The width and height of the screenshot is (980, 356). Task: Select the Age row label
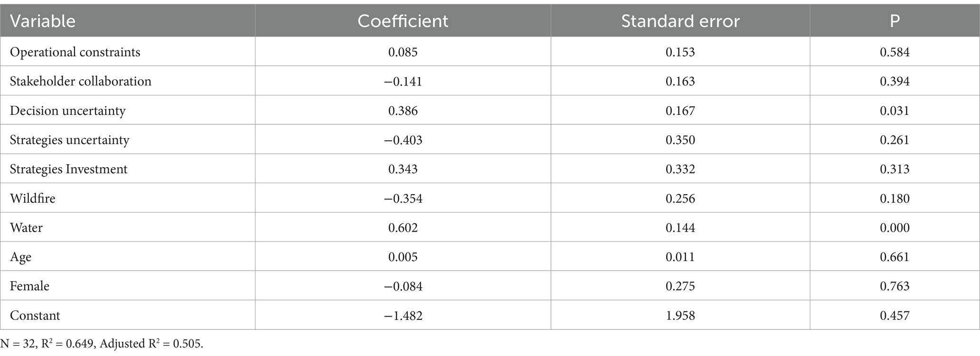20,257
